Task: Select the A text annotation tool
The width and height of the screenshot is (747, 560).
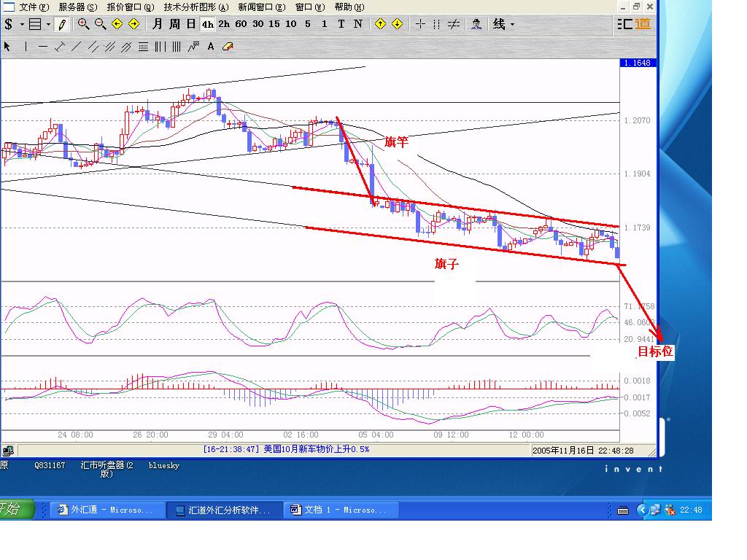Action: click(211, 47)
